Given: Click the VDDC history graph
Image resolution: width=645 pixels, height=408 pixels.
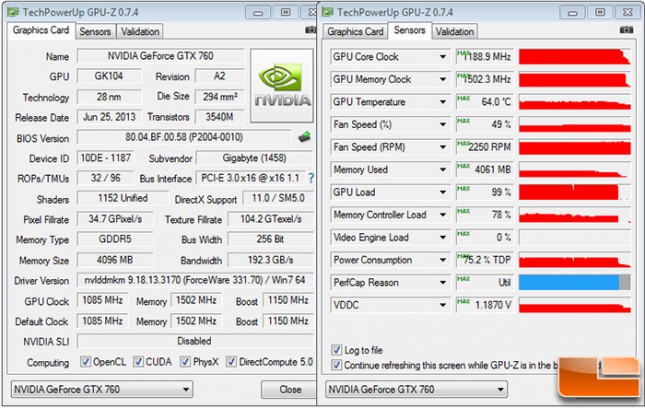Looking at the screenshot, I should (x=575, y=305).
